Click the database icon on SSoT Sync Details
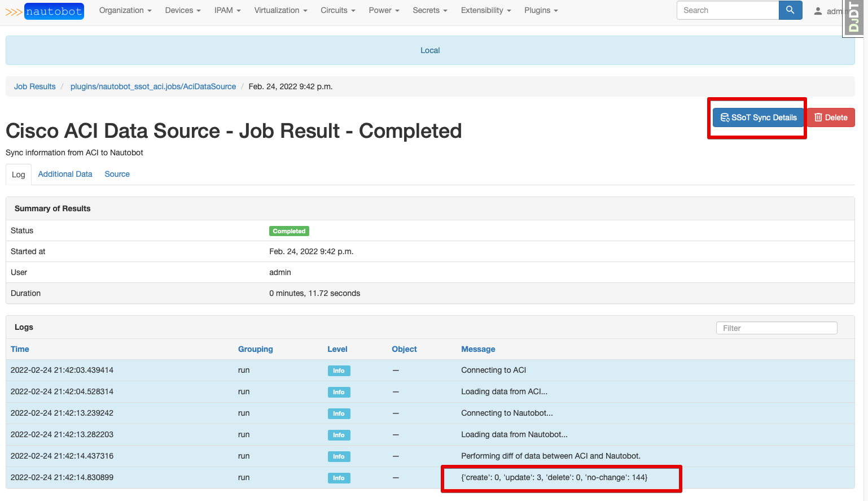Image resolution: width=868 pixels, height=501 pixels. pyautogui.click(x=725, y=117)
